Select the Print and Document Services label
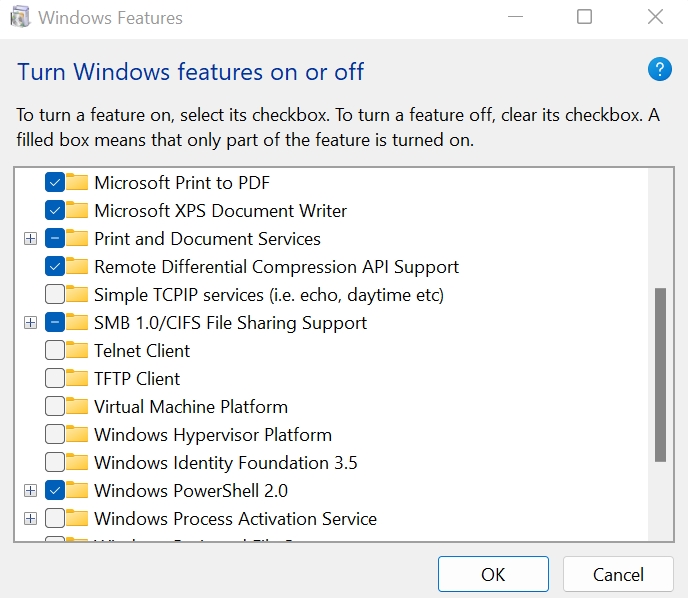Screen dimensions: 688x598 [208, 239]
